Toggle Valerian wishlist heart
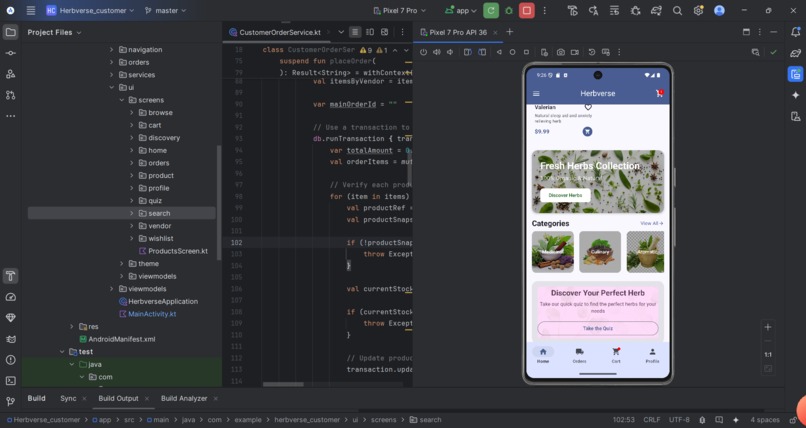 point(588,107)
